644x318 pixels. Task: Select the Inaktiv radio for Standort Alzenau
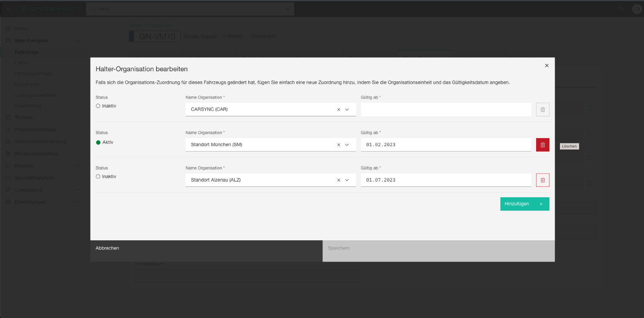click(98, 176)
